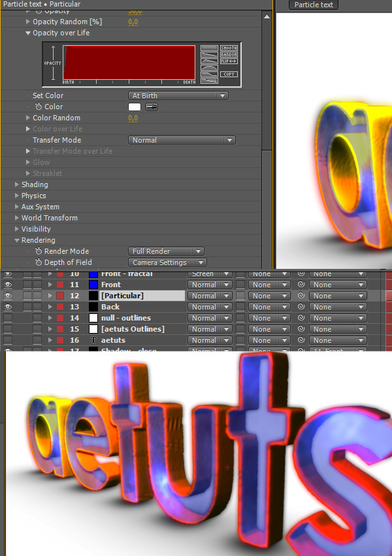Viewport: 392px width, 556px height.
Task: Click the pick whip for aetuts Outlines layer
Action: pos(301,329)
